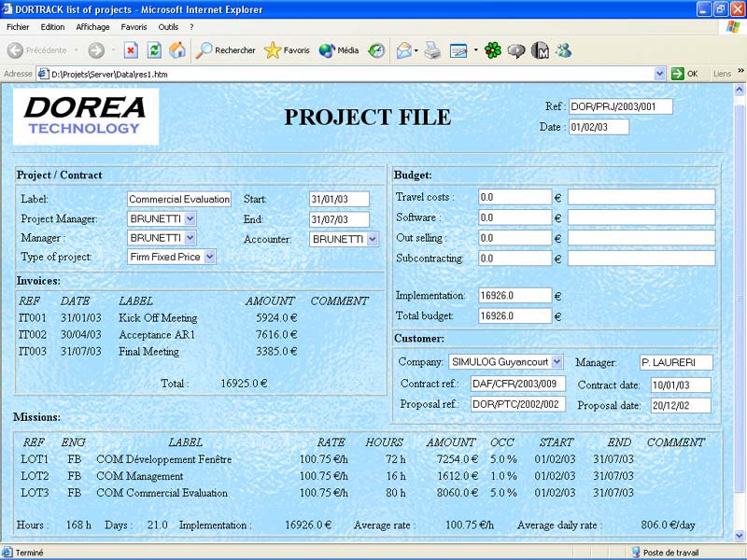Open the Média toolbar button
747x560 pixels.
click(x=338, y=50)
